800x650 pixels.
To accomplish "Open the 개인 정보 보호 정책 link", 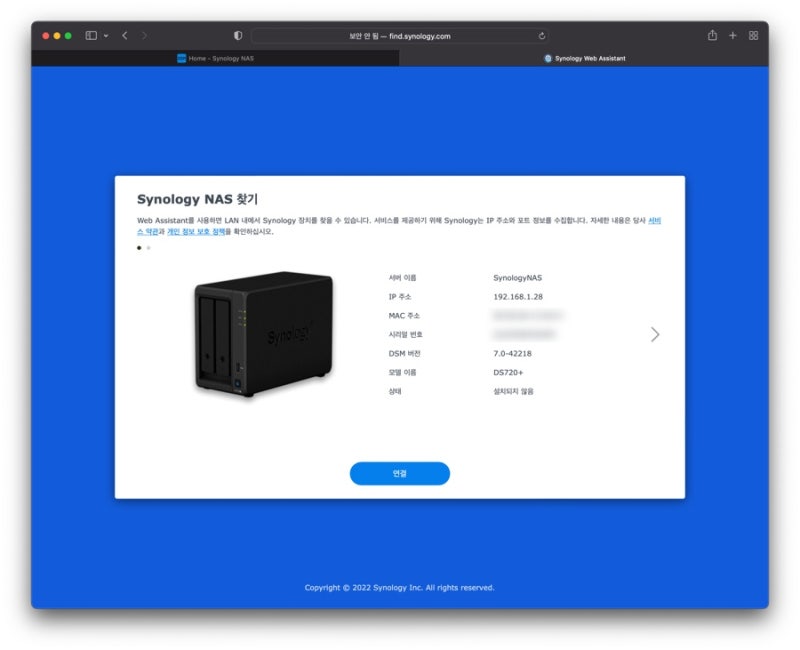I will pyautogui.click(x=196, y=231).
